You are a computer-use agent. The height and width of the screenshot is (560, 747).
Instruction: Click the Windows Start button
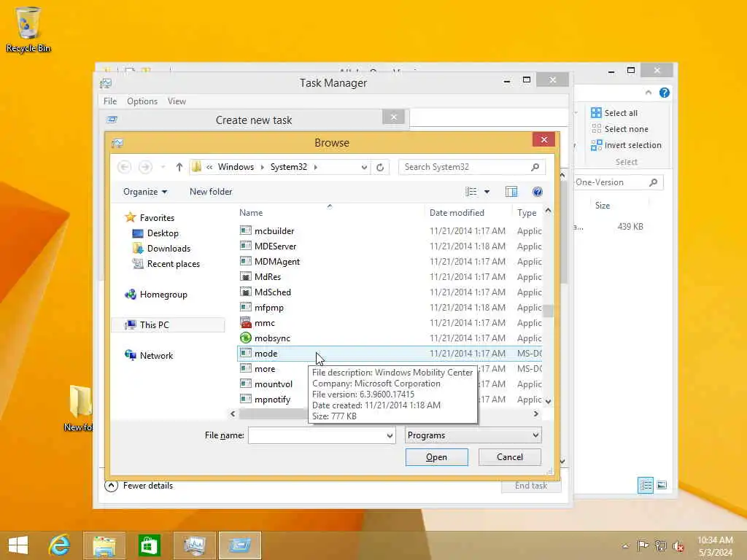pos(18,545)
